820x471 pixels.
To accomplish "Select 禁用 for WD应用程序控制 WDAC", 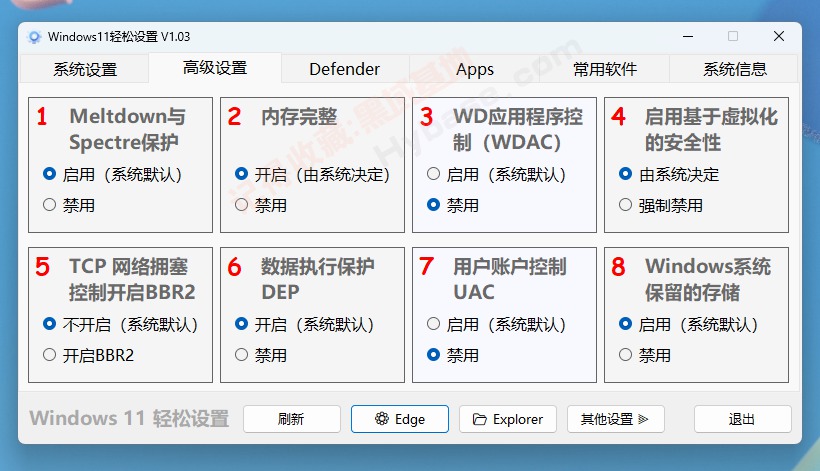I will (x=453, y=205).
